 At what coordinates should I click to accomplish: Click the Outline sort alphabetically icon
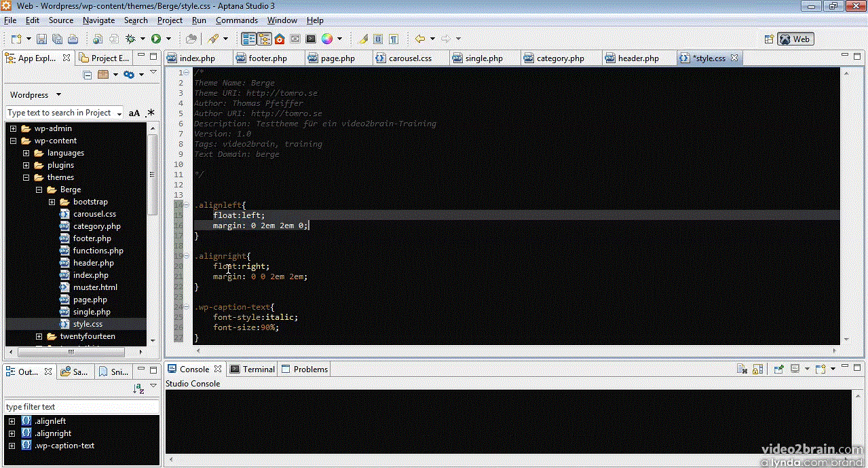(x=138, y=389)
